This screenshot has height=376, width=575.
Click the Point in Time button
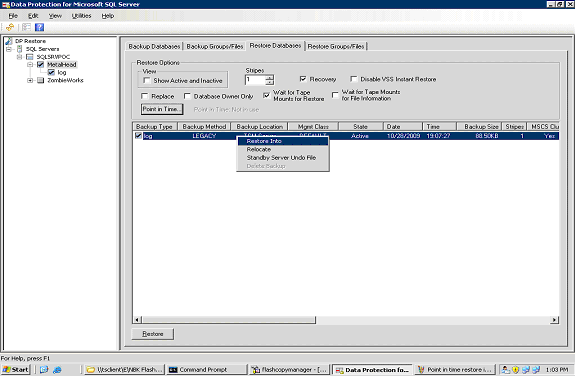[162, 109]
